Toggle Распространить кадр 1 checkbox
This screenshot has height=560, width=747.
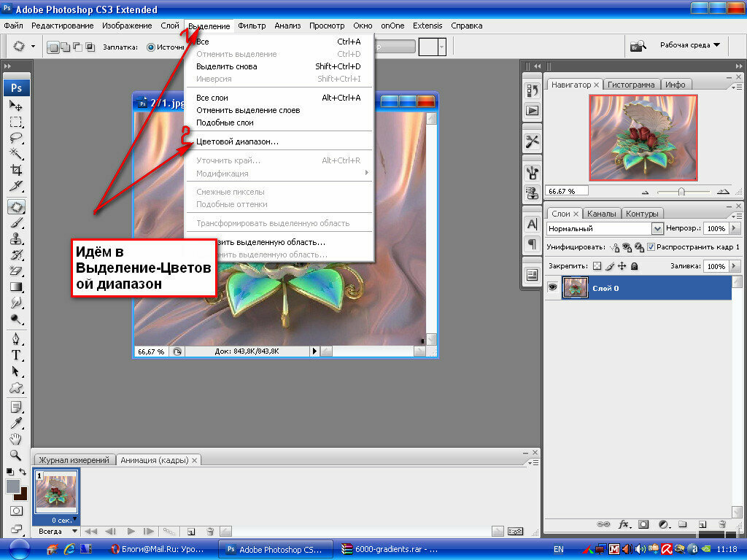click(651, 246)
